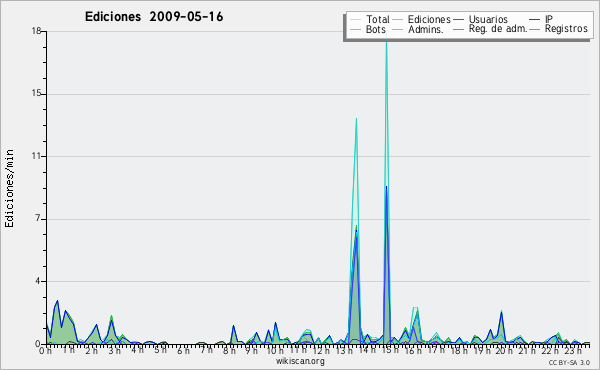Click the 4 value on y-axis
Screen dimensions: 600x370
[38, 281]
